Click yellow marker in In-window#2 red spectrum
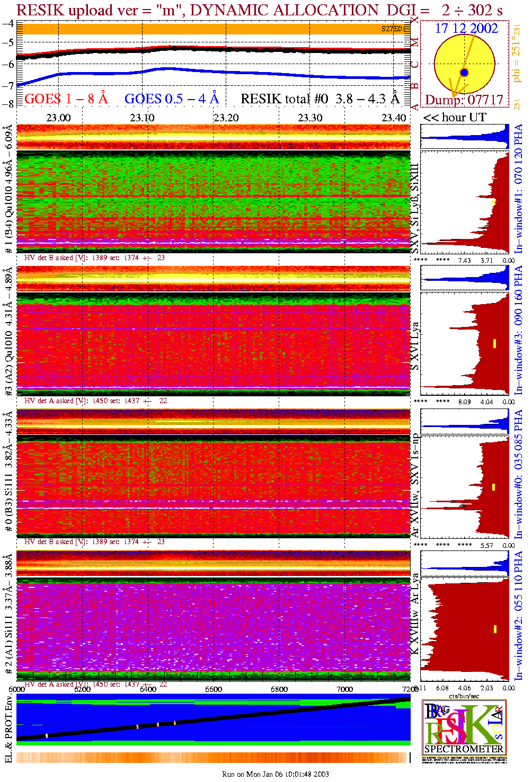The height and width of the screenshot is (782, 532). coord(495,629)
